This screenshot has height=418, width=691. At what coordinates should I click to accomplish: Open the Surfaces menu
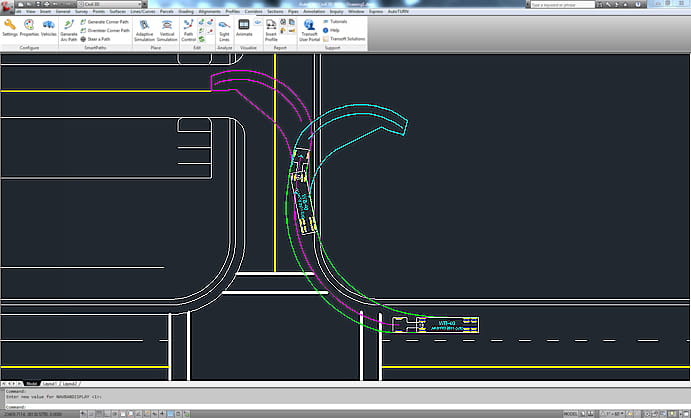tap(118, 11)
